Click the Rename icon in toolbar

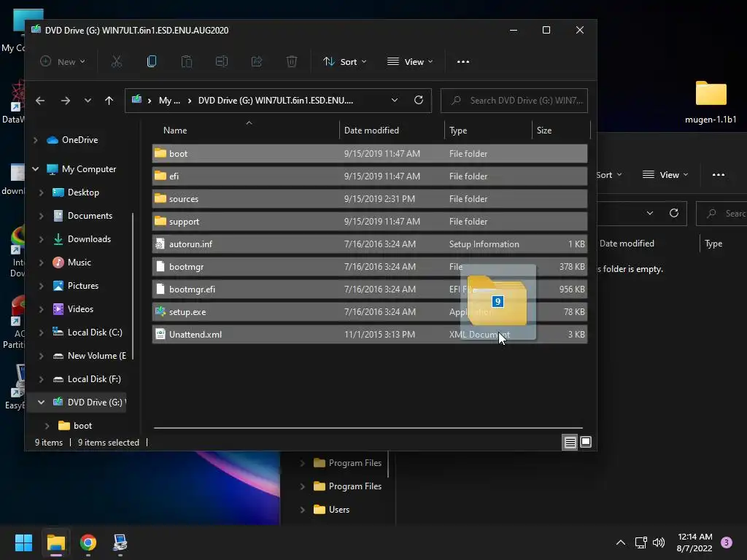coord(222,61)
